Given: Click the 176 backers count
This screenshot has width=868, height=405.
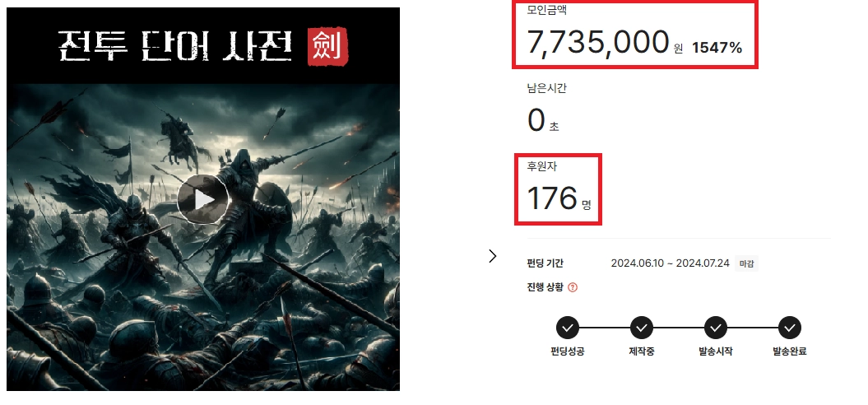Looking at the screenshot, I should pyautogui.click(x=552, y=198).
